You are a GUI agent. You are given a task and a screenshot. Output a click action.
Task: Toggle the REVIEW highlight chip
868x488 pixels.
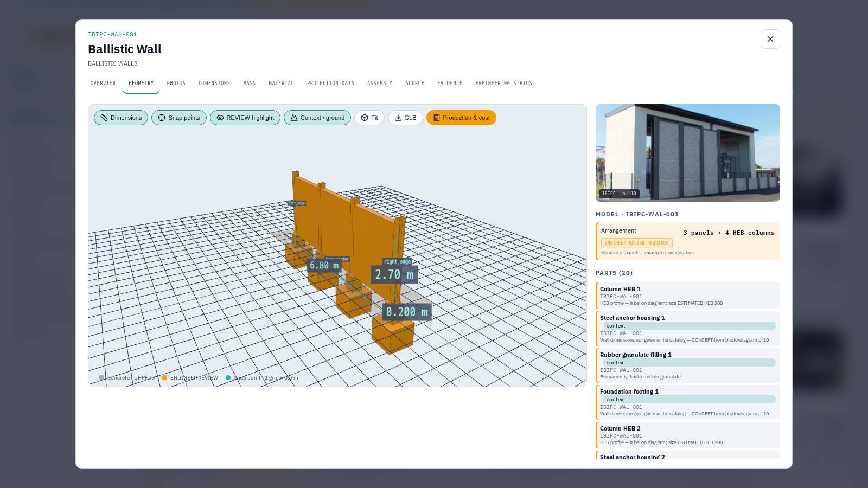coord(245,118)
